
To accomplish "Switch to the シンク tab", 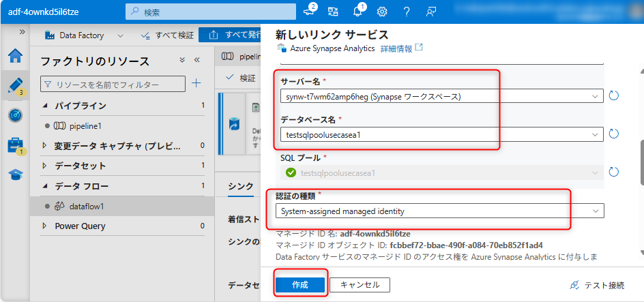I will pos(241,186).
